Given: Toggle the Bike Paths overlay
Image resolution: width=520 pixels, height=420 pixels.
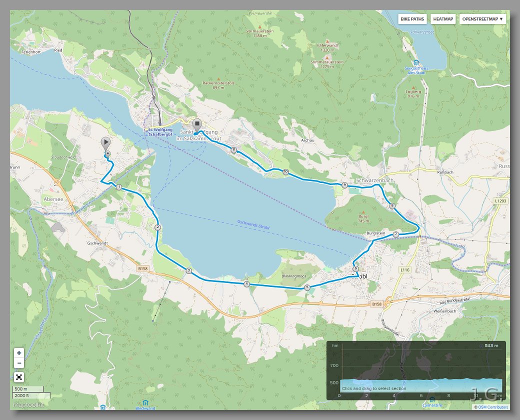Looking at the screenshot, I should click(x=412, y=19).
